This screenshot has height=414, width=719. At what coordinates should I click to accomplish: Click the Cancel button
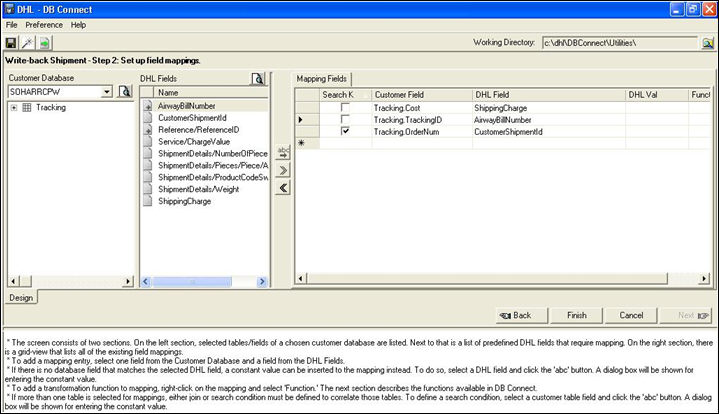tap(631, 315)
